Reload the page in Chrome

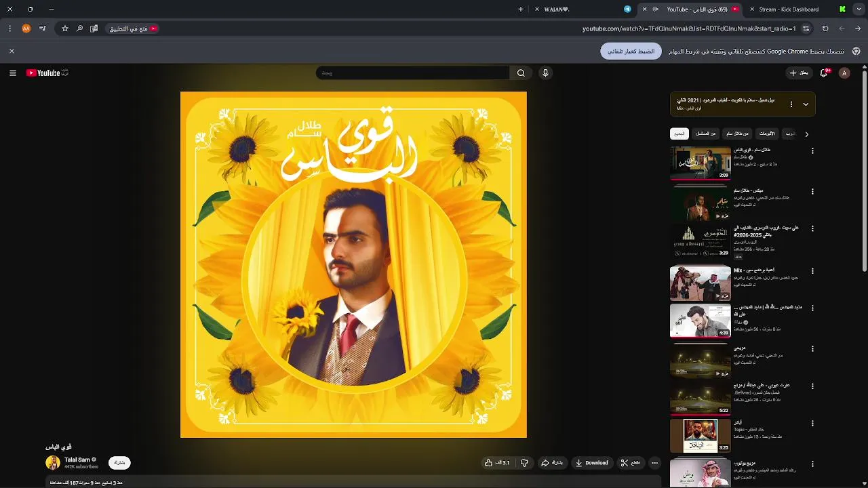tap(825, 28)
